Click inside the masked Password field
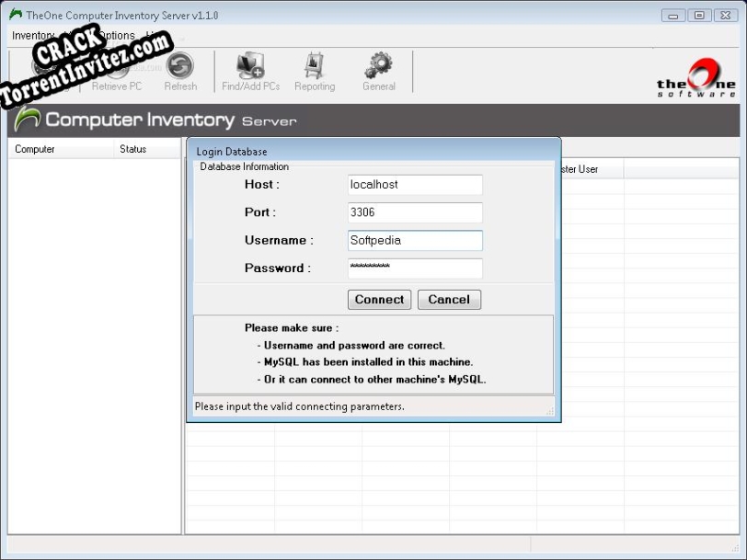The width and height of the screenshot is (747, 560). (x=414, y=269)
